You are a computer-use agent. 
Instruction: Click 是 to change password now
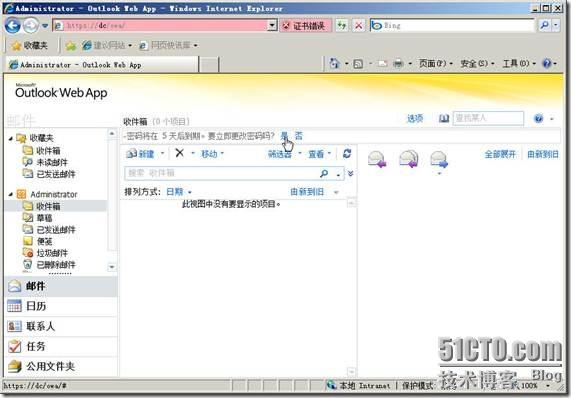(x=284, y=136)
